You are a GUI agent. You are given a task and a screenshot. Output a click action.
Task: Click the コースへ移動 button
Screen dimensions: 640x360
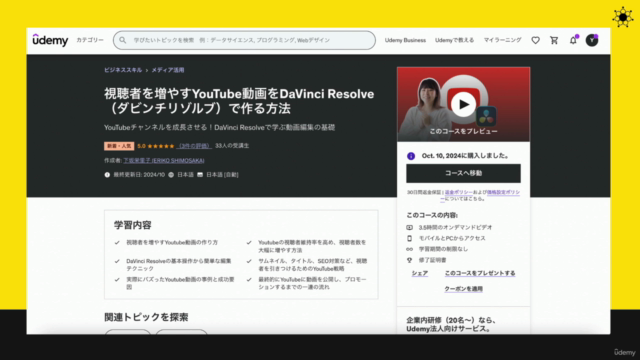pos(463,173)
